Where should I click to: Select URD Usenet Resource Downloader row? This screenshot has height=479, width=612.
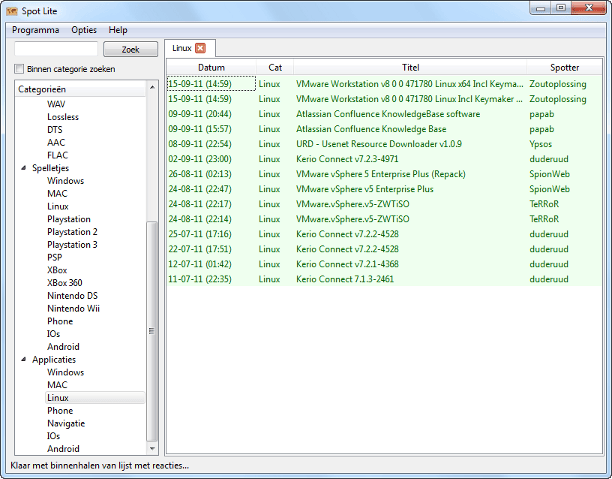point(384,144)
